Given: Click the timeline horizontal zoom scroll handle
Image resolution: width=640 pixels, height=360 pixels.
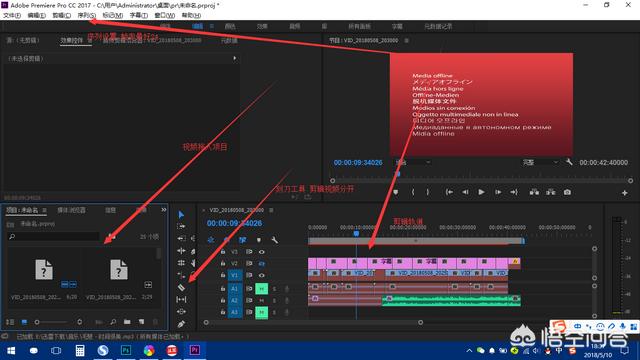Looking at the screenshot, I should tap(420, 322).
